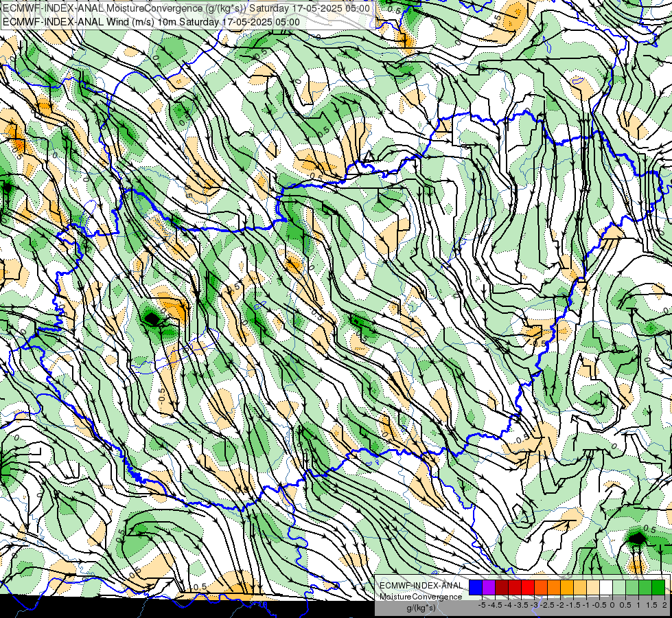Select the red-orange swatch between -3 and -2.5

click(x=541, y=587)
